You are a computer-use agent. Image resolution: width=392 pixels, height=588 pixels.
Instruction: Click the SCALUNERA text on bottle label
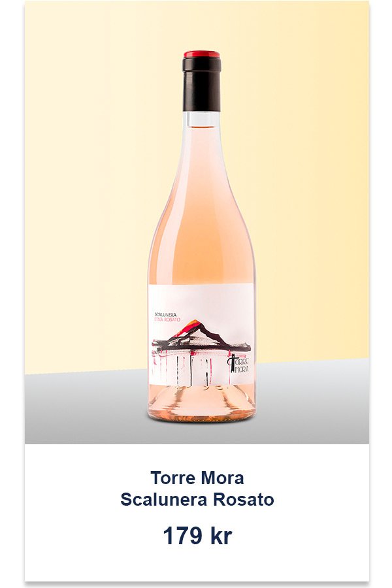[166, 315]
